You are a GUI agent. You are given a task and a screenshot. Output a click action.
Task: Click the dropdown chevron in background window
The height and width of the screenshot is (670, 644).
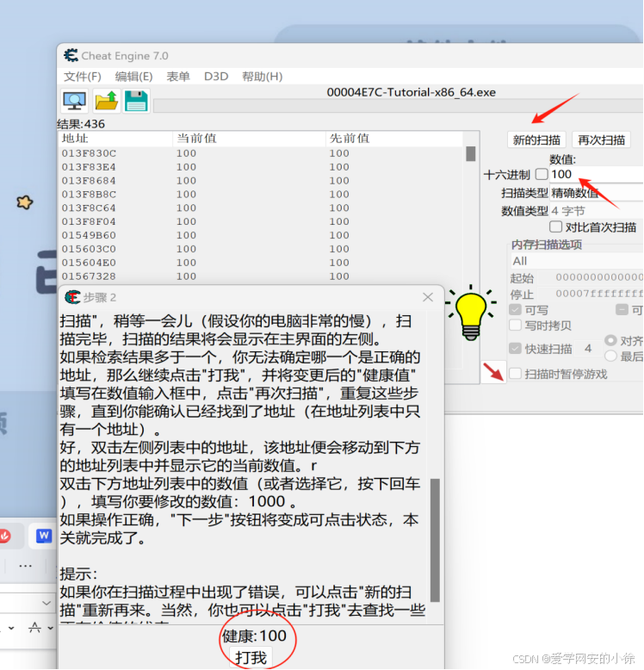46,603
